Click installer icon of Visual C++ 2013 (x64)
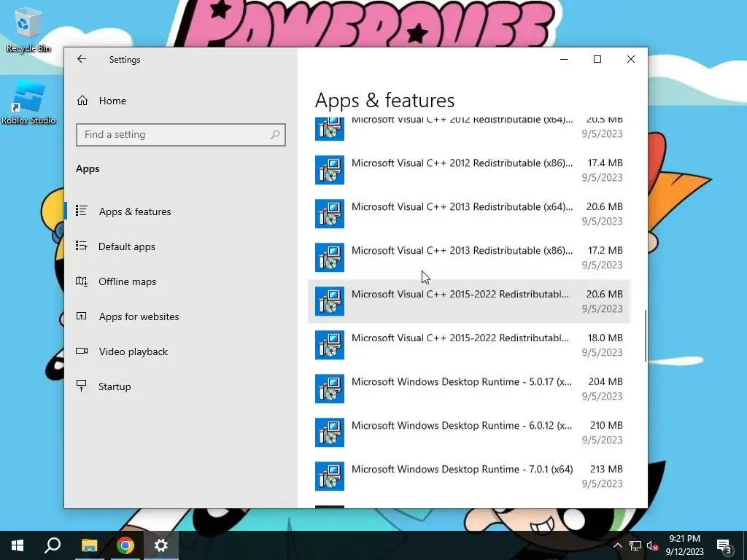This screenshot has width=747, height=560. coord(330,214)
